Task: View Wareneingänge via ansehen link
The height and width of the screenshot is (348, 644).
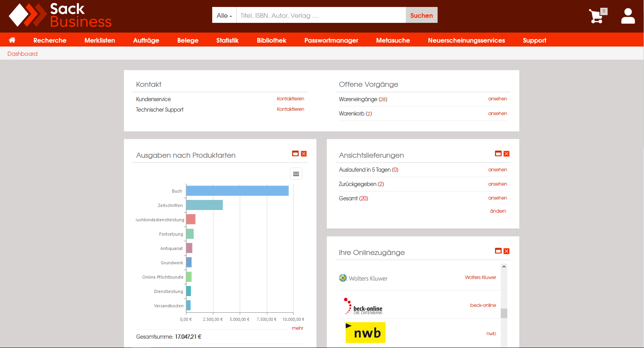Action: pos(498,99)
